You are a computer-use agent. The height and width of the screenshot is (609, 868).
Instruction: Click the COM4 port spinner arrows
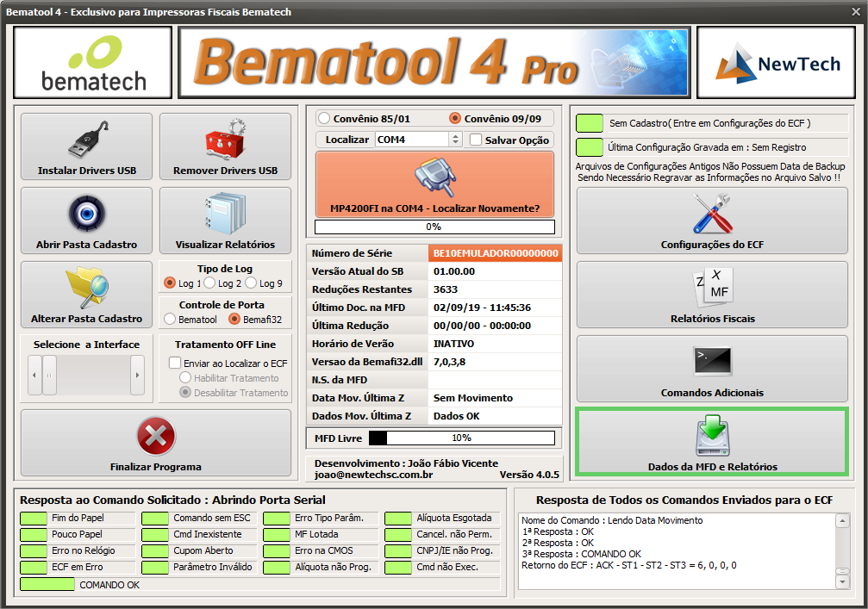click(x=455, y=140)
